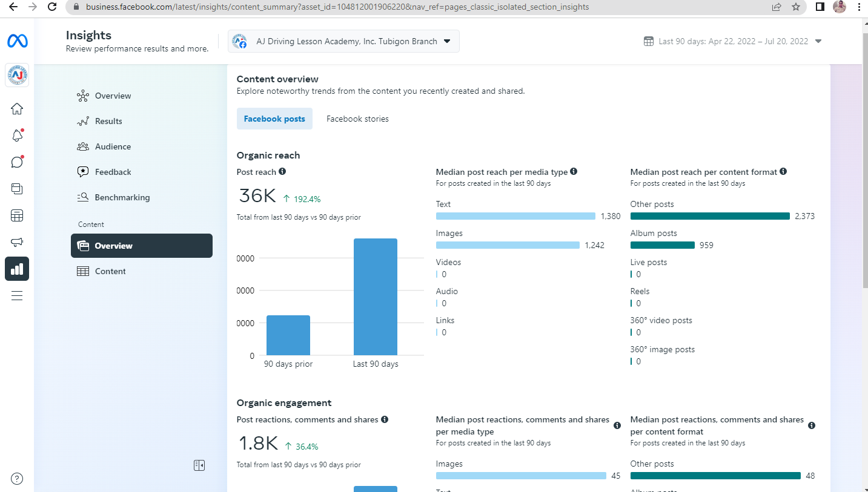Select the Insights bar chart icon
The width and height of the screenshot is (868, 492).
pos(17,269)
